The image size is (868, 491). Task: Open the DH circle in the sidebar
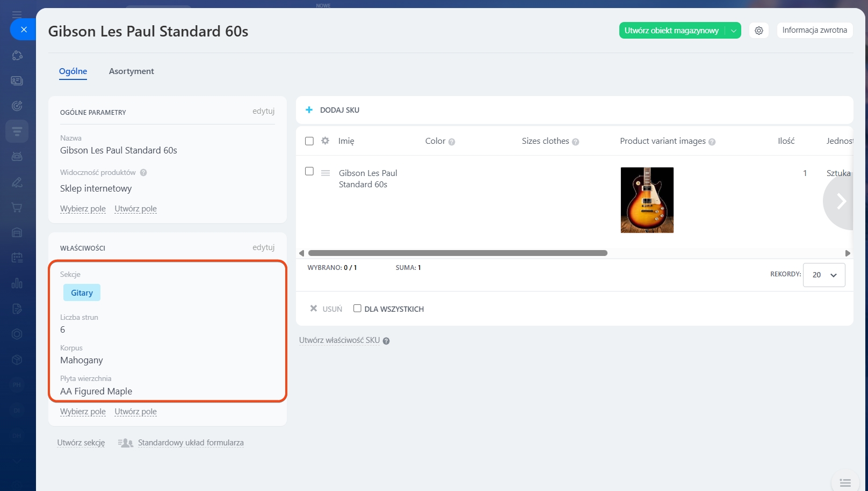tap(17, 435)
